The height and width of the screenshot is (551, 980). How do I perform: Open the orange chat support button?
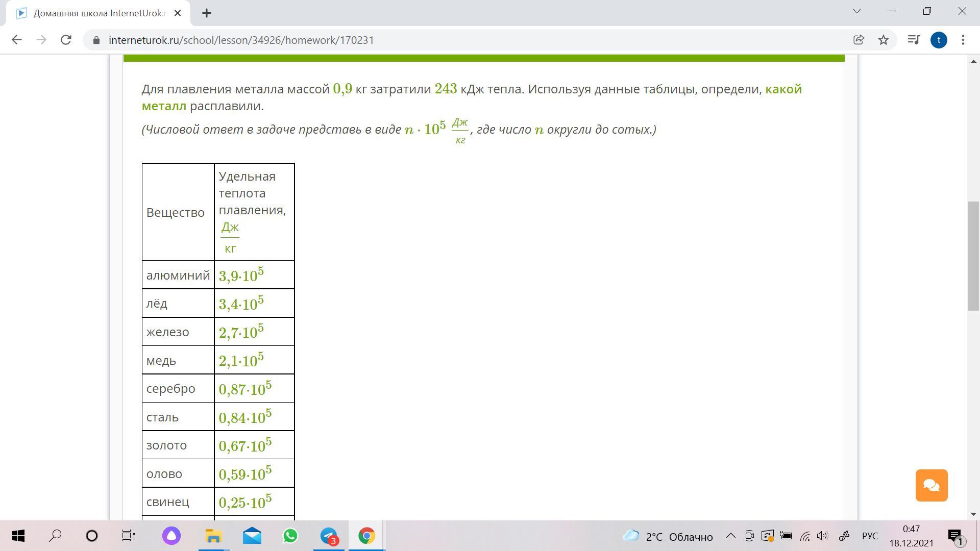pyautogui.click(x=931, y=485)
